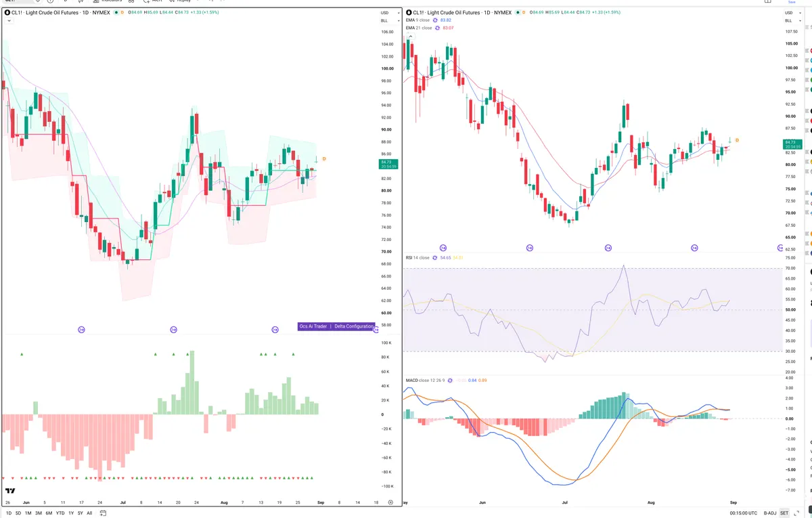812x518 pixels.
Task: Click the 70.00 level on RSI axis
Action: [790, 269]
